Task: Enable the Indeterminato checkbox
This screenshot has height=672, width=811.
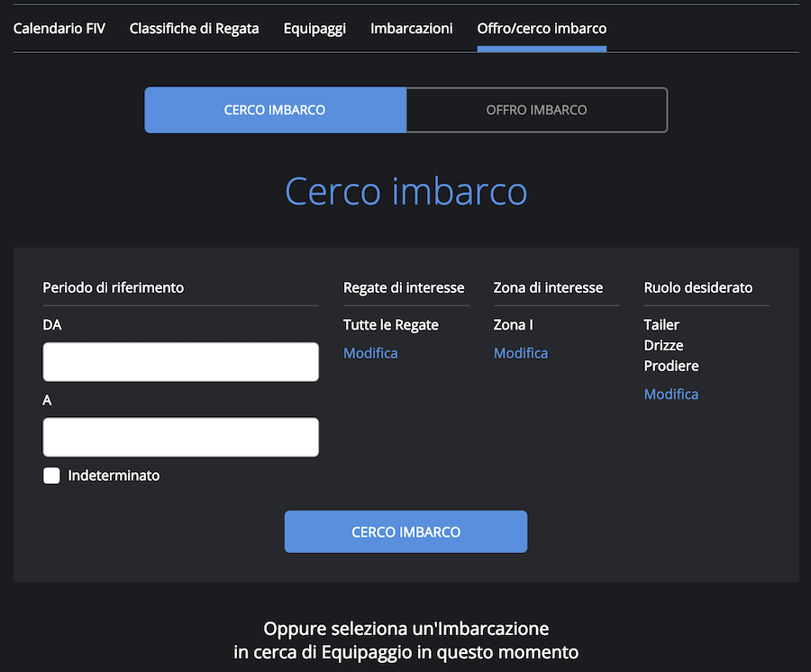Action: pos(51,476)
